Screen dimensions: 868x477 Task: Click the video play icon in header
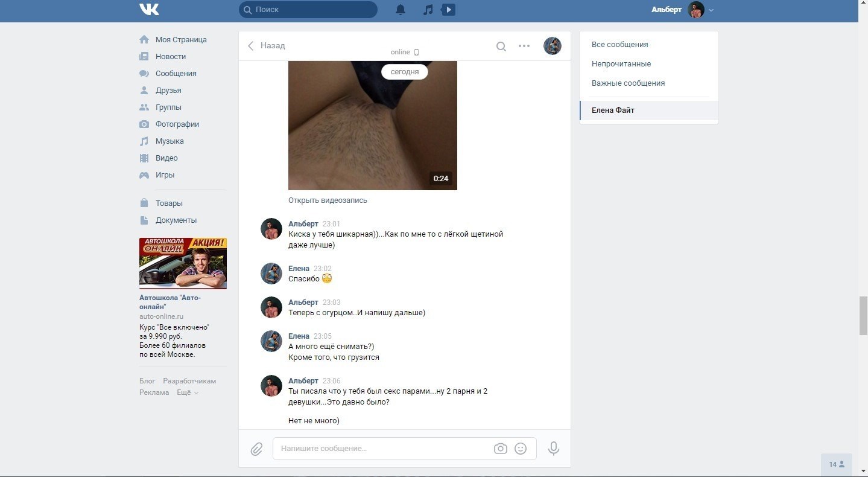[448, 10]
